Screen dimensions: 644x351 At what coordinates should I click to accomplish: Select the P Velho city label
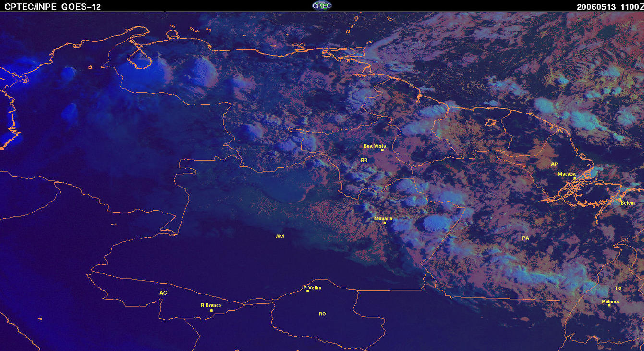click(x=312, y=288)
